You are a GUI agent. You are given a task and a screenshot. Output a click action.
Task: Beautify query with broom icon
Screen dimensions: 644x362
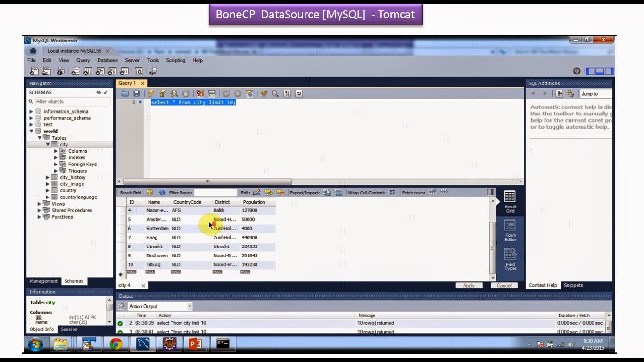click(264, 93)
